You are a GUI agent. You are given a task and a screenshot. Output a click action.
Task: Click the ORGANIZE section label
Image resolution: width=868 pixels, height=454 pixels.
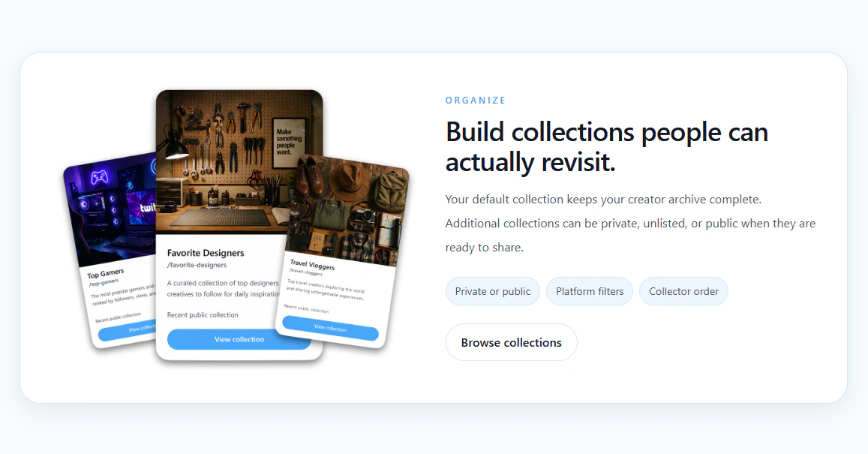[476, 100]
